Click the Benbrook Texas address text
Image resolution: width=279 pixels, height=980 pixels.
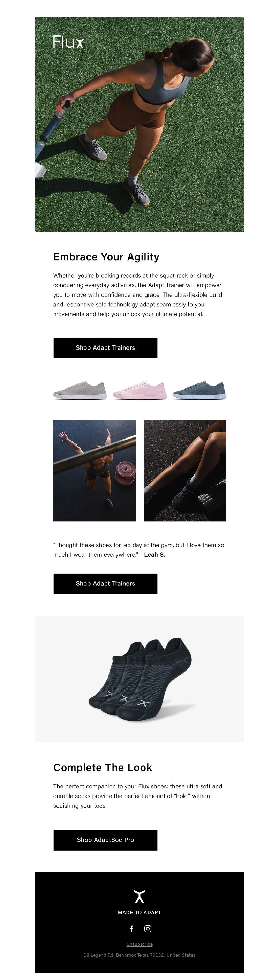click(x=139, y=955)
